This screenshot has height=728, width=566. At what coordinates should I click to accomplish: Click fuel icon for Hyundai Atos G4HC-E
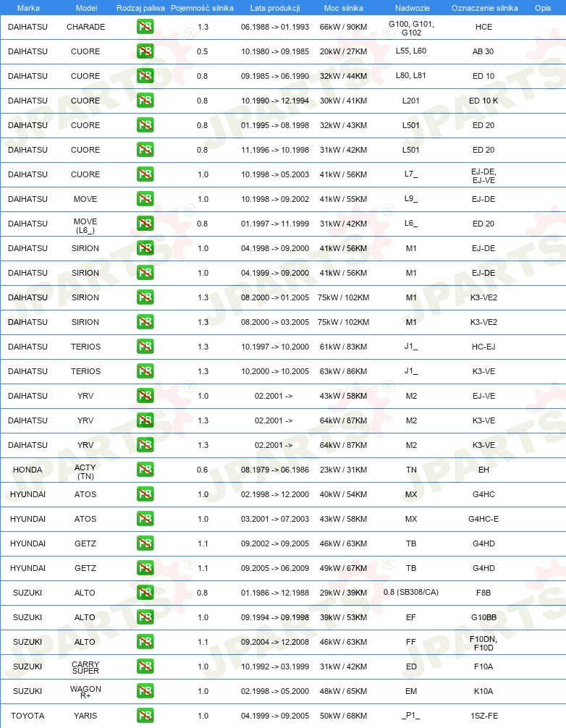pos(145,519)
